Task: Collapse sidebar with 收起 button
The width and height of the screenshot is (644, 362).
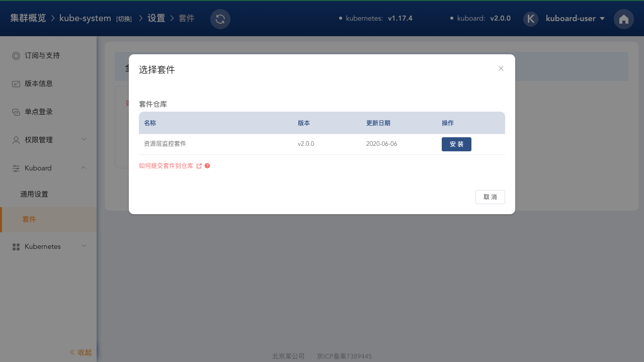Action: 80,352
